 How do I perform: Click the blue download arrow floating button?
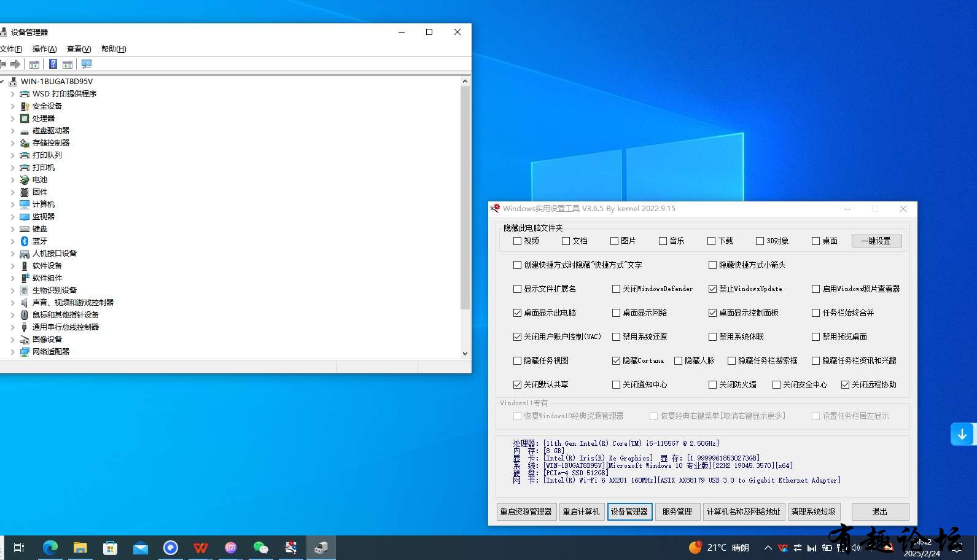962,434
